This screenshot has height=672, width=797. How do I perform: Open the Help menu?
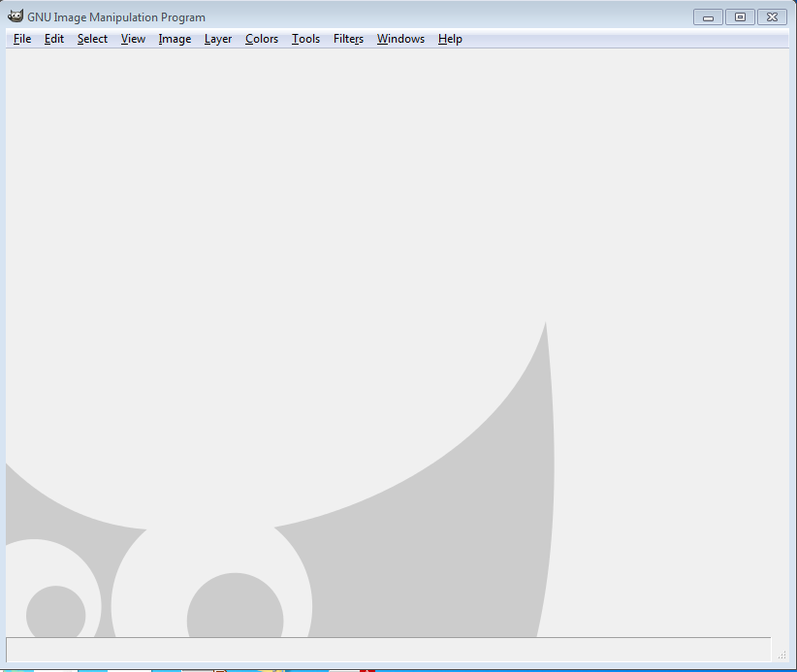[x=450, y=39]
